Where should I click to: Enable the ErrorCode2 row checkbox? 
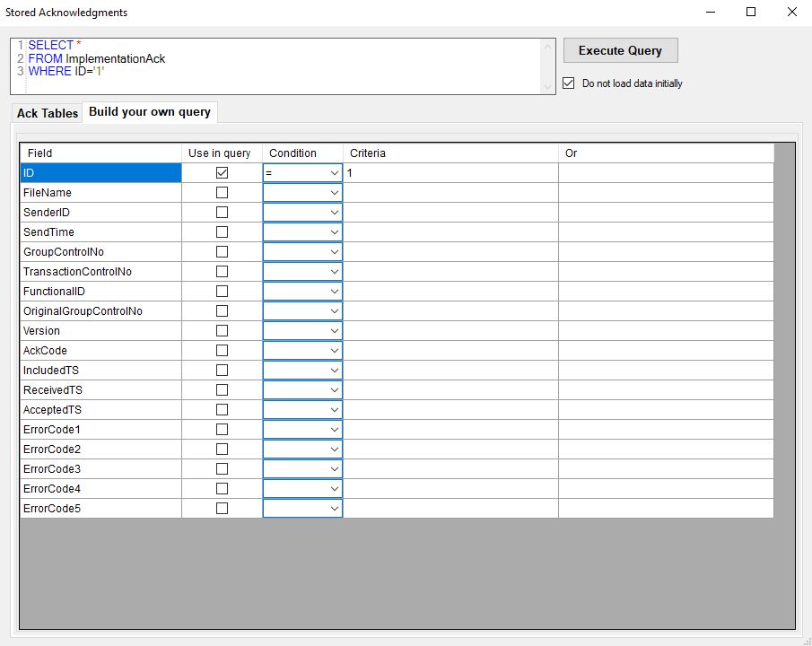point(222,449)
